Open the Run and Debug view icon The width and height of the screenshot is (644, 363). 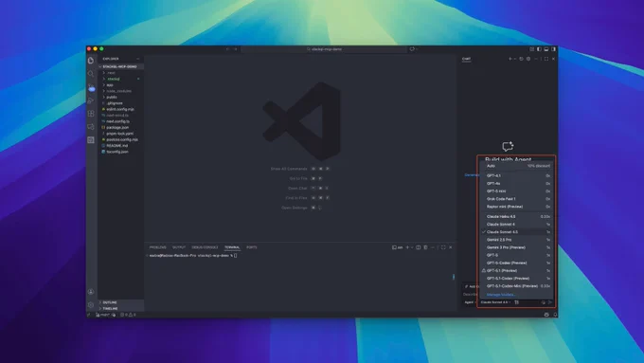pyautogui.click(x=91, y=100)
